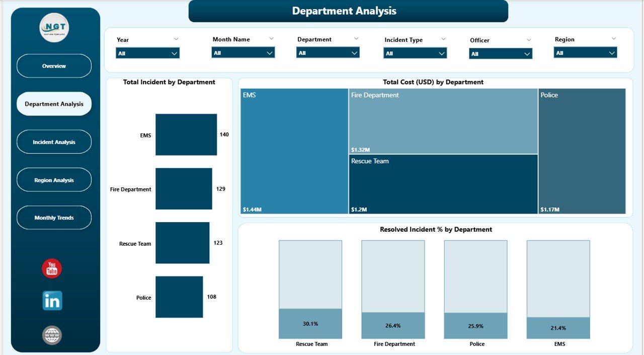This screenshot has height=355, width=644.
Task: Open the Region Analysis page
Action: (54, 180)
